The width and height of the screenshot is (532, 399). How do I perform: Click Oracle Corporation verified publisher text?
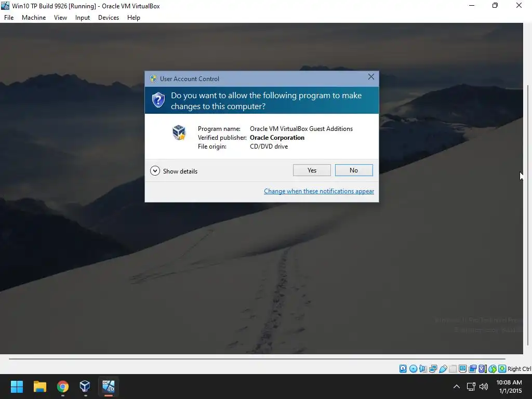click(277, 137)
